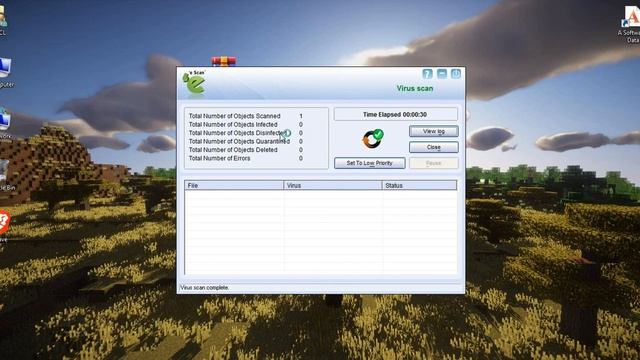Click the scan-complete checkmark status icon
This screenshot has height=360, width=640.
(x=373, y=139)
